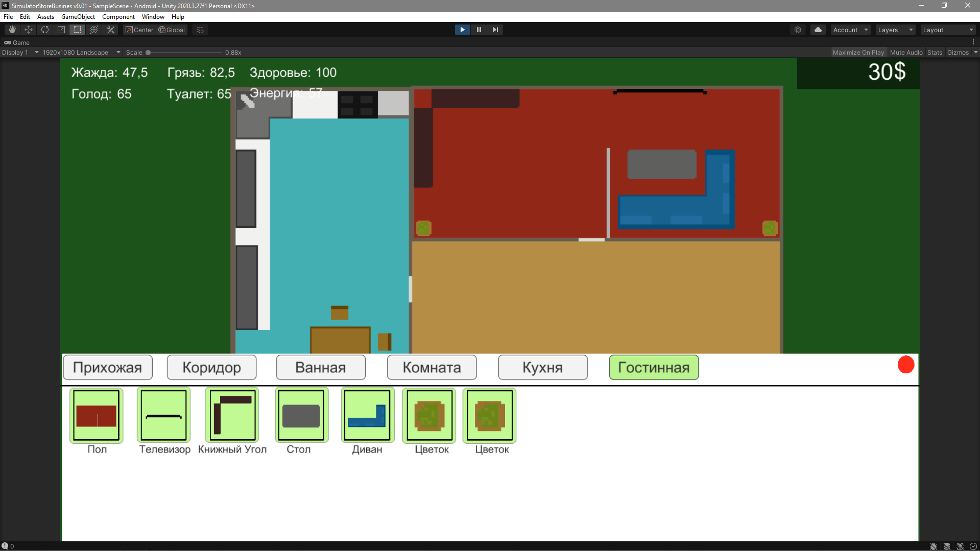Click status bar checkmark activity icon
980x551 pixels.
click(x=973, y=546)
